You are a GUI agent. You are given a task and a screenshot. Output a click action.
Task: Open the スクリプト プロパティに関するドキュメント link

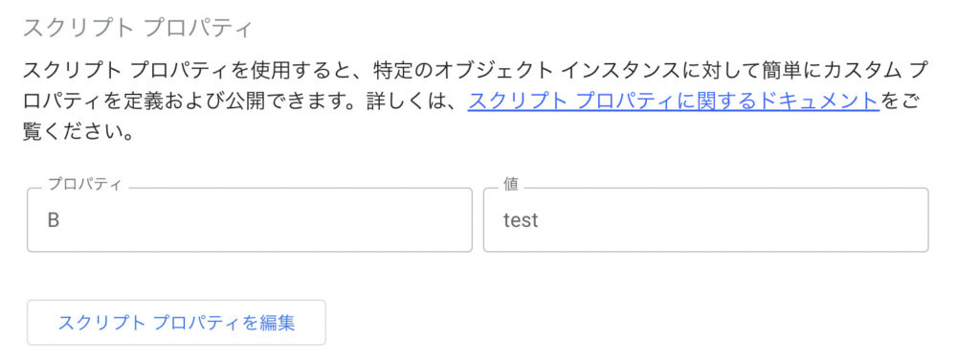pos(674,102)
